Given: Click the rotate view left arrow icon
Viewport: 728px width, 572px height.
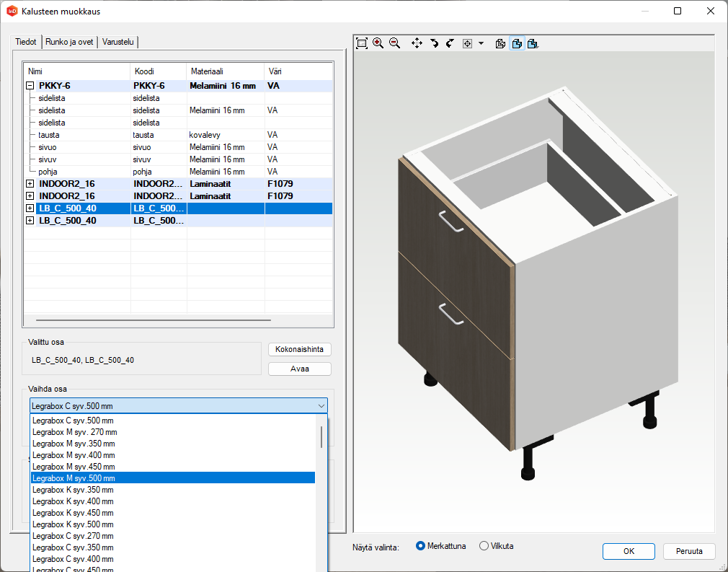Looking at the screenshot, I should coord(434,43).
